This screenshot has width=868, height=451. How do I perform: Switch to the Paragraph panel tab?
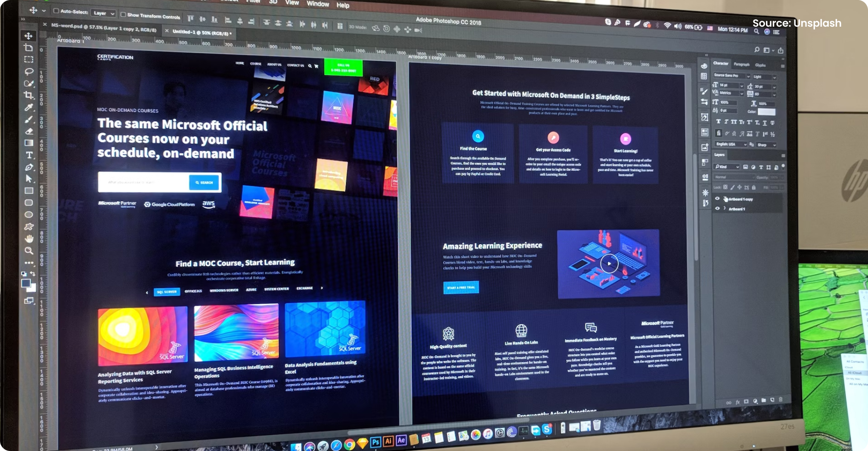click(741, 65)
